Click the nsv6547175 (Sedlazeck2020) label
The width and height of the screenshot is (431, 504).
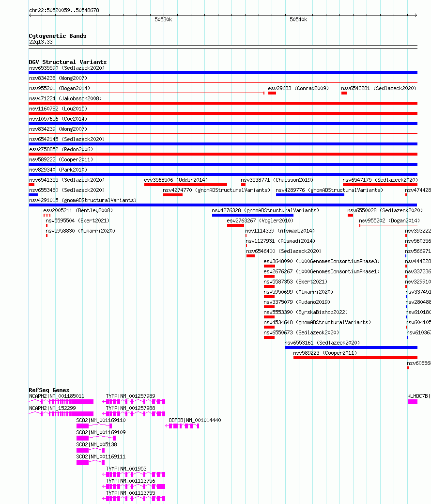(x=380, y=180)
